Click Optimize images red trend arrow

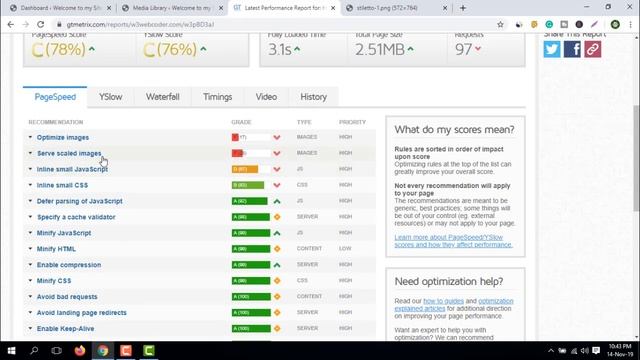pyautogui.click(x=277, y=138)
